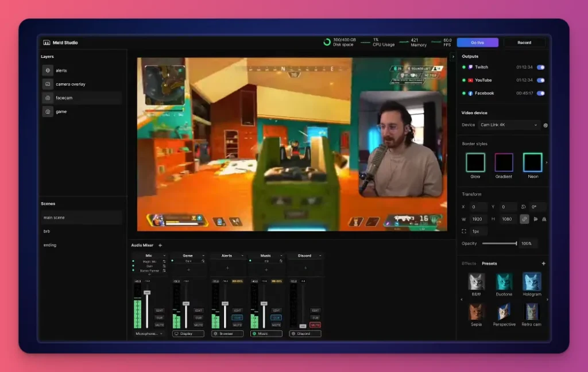Expand the Discord track header menu
588x372 pixels.
point(320,256)
